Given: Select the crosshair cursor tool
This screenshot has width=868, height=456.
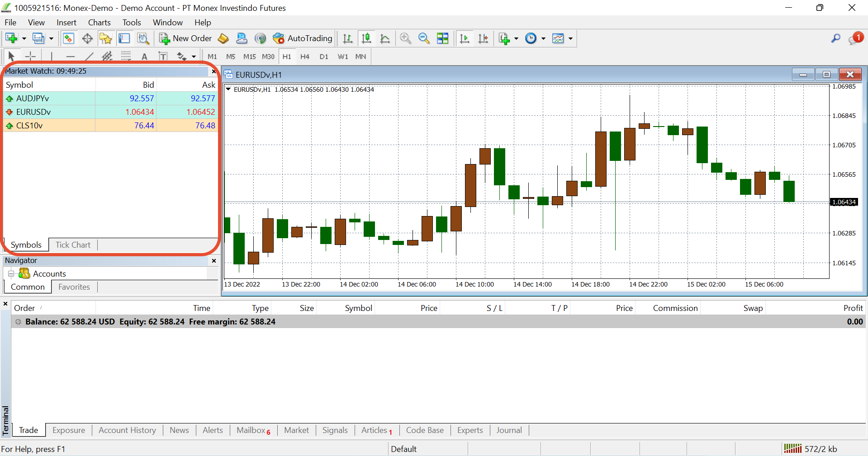Looking at the screenshot, I should coord(30,56).
